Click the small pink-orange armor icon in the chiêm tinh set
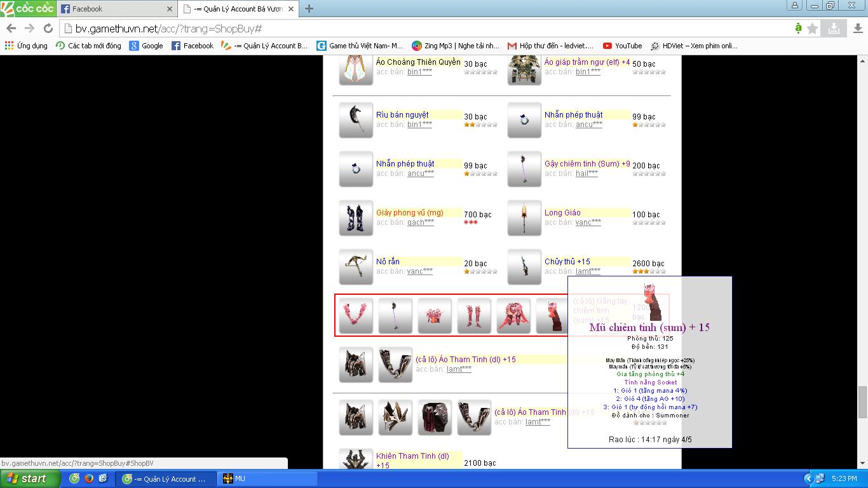Image resolution: width=868 pixels, height=488 pixels. (435, 315)
